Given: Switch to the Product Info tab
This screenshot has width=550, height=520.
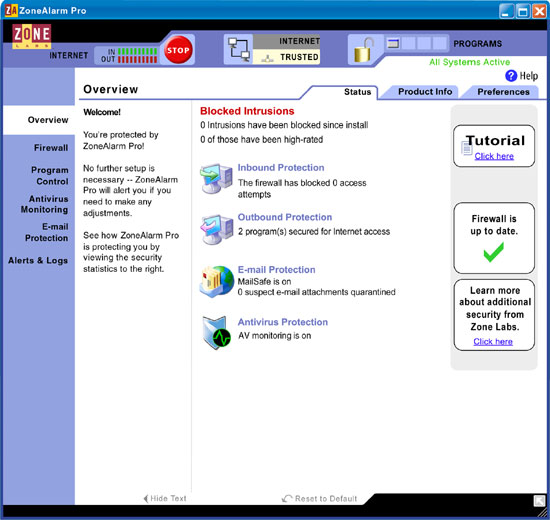Looking at the screenshot, I should pyautogui.click(x=425, y=92).
